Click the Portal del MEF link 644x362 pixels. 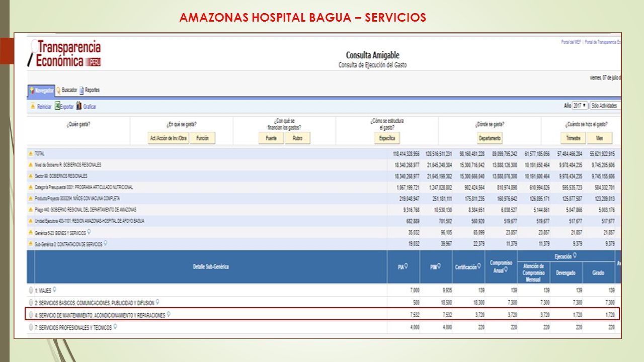coord(571,42)
